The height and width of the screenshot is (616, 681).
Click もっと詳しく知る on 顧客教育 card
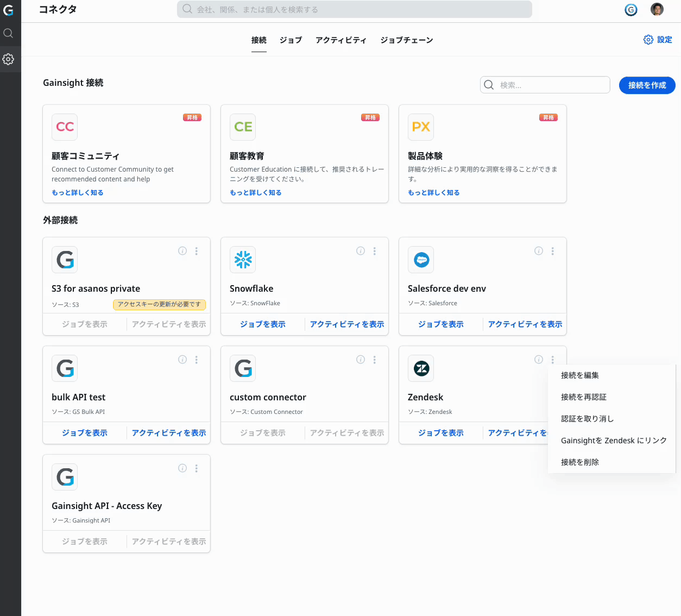click(256, 193)
